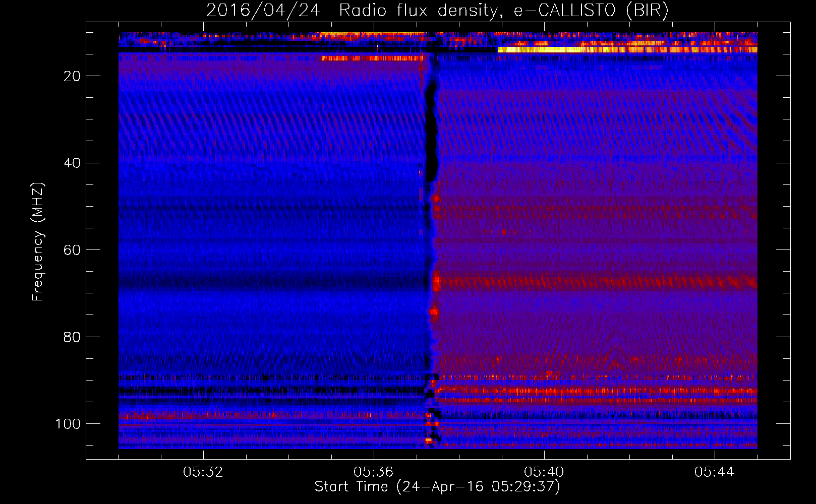Image resolution: width=816 pixels, height=504 pixels.
Task: Click the 05:32 time tick label
Action: 203,472
